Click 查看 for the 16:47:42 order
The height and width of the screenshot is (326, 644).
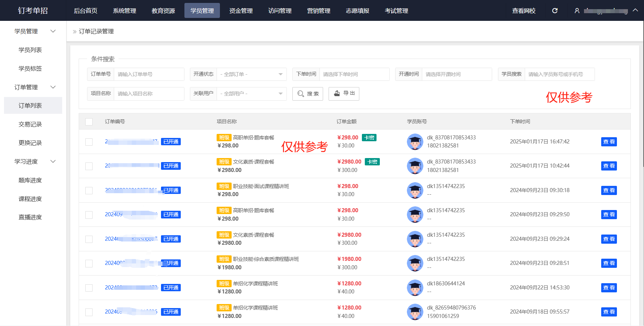[609, 142]
